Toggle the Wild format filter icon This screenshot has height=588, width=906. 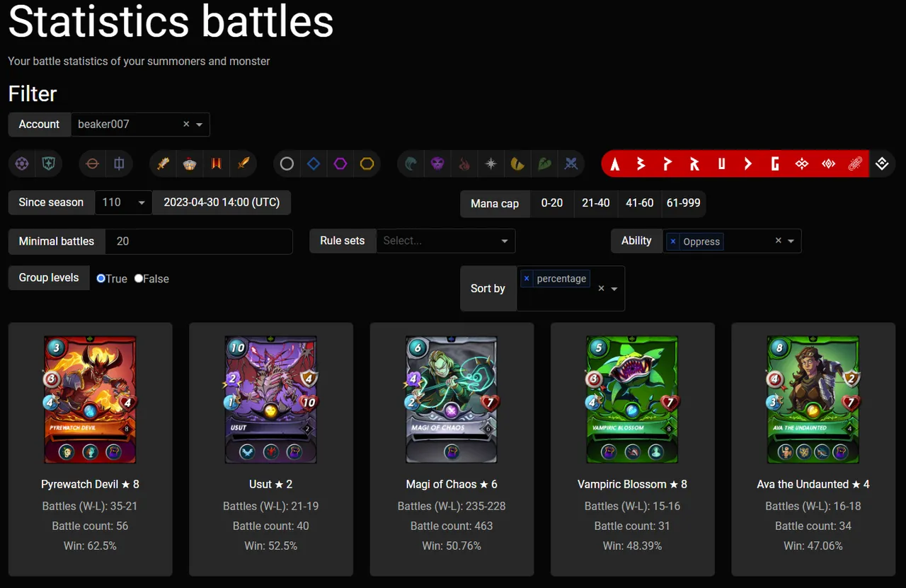23,164
